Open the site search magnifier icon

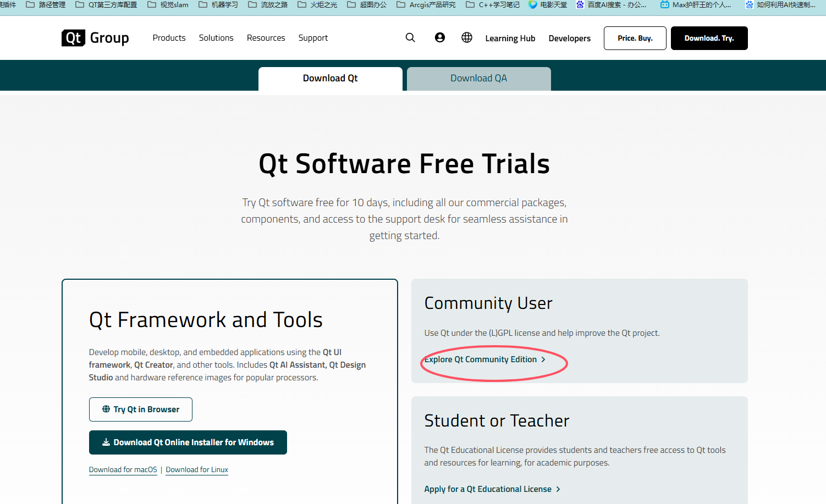(410, 37)
